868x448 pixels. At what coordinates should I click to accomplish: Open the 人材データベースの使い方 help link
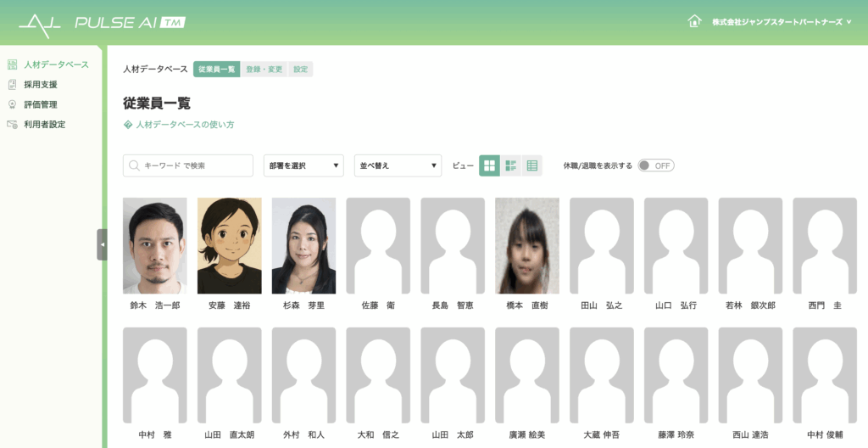pos(185,125)
